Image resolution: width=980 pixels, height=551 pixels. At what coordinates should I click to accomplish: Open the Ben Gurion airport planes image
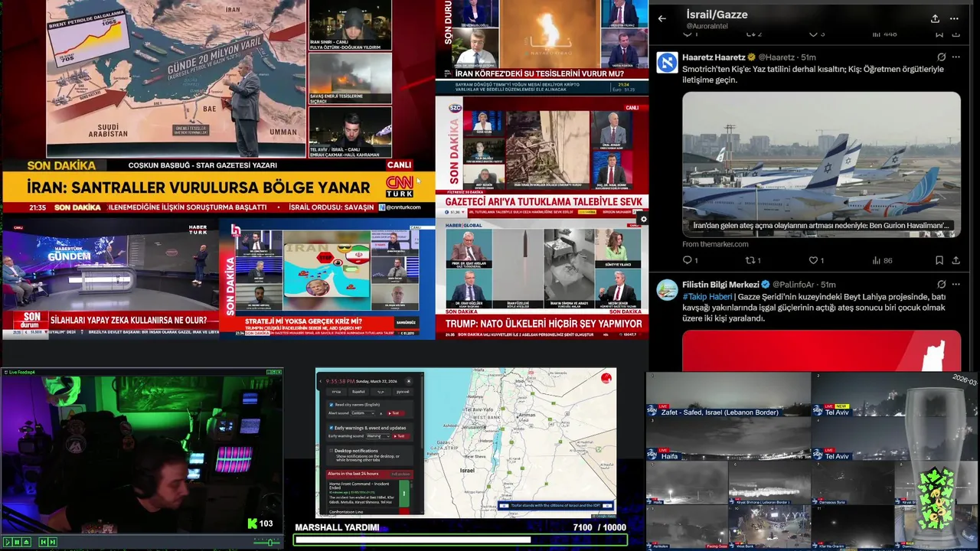coord(822,165)
